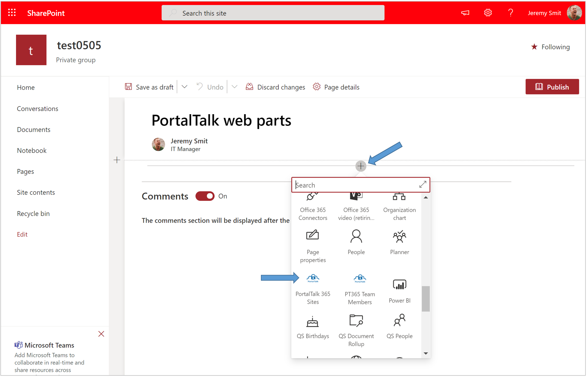This screenshot has height=378, width=588.
Task: Click author name Jeremy Smit byline
Action: coord(189,141)
